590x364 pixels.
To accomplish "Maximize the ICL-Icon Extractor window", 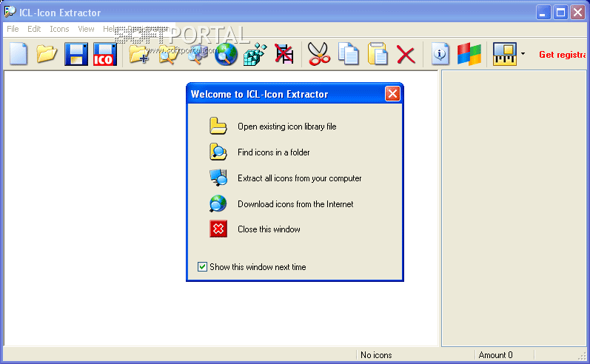I will [x=560, y=13].
